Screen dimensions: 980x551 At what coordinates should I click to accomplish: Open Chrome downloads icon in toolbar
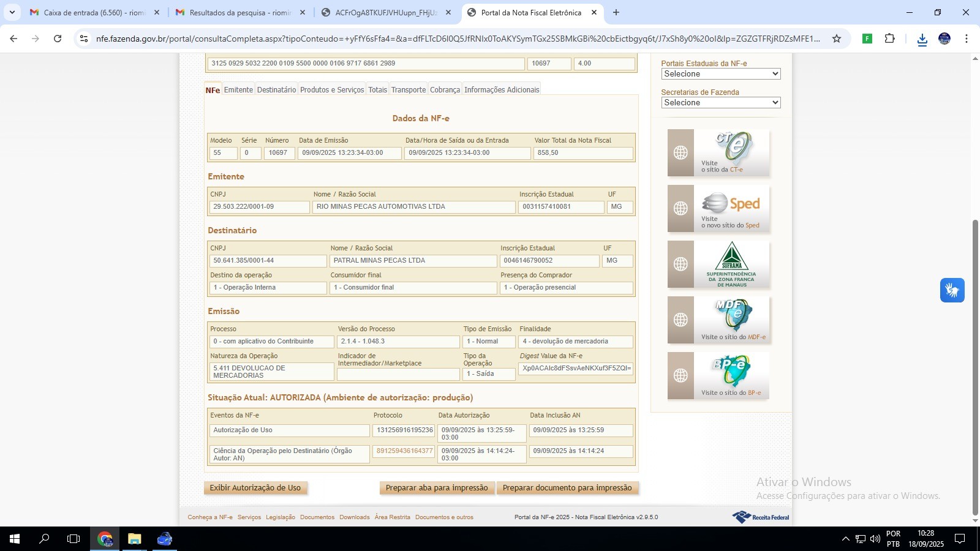coord(922,39)
